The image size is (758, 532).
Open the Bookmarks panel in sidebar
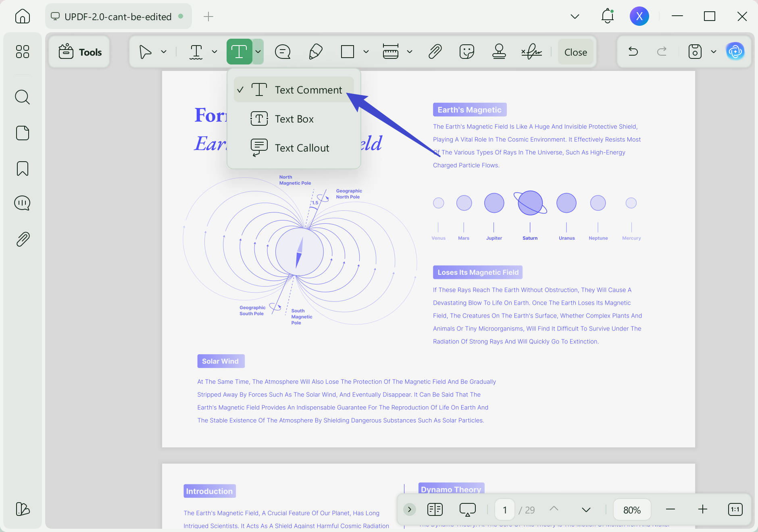[23, 168]
